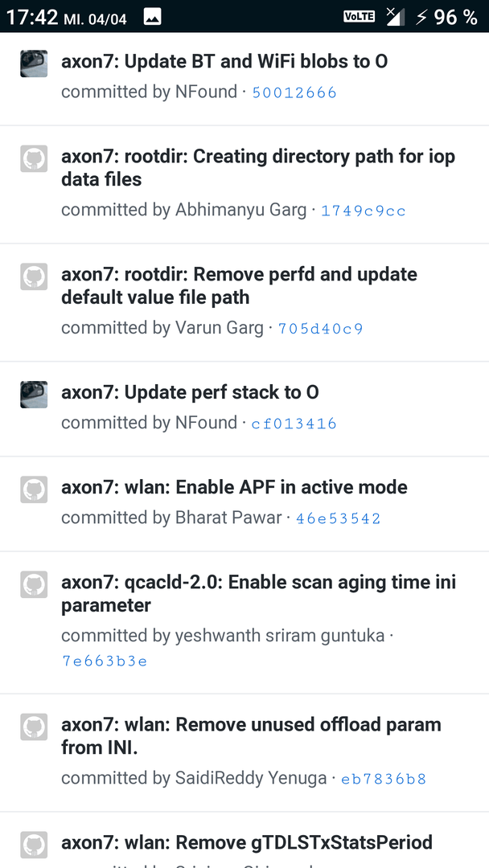Tap NFound avatar beside BT and WiFi blobs commit
Viewport: 489px width, 868px height.
(x=34, y=63)
